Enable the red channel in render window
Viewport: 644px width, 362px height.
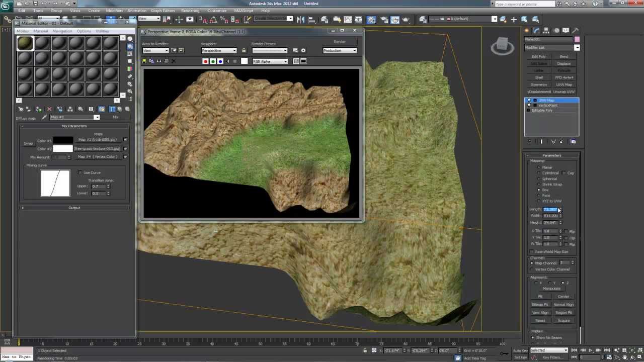[x=205, y=61]
